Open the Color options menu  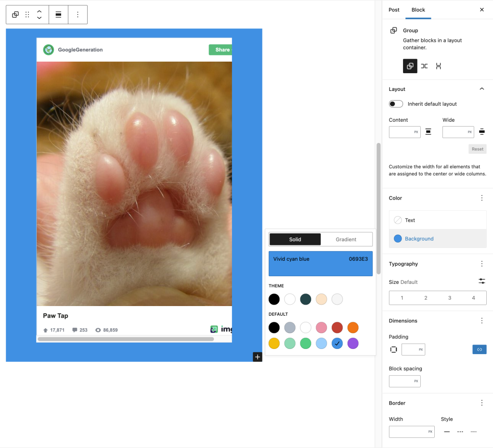[x=482, y=198]
